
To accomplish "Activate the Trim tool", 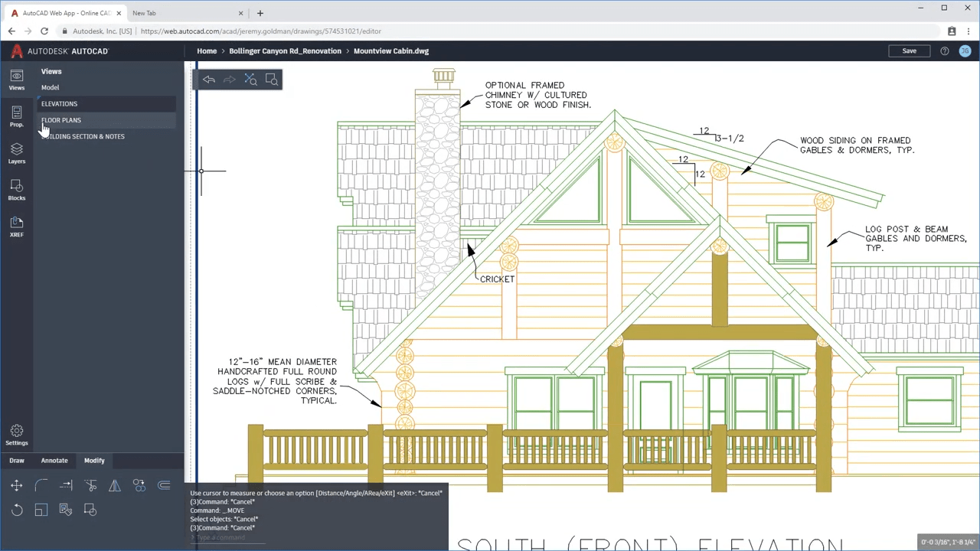I will click(x=90, y=485).
